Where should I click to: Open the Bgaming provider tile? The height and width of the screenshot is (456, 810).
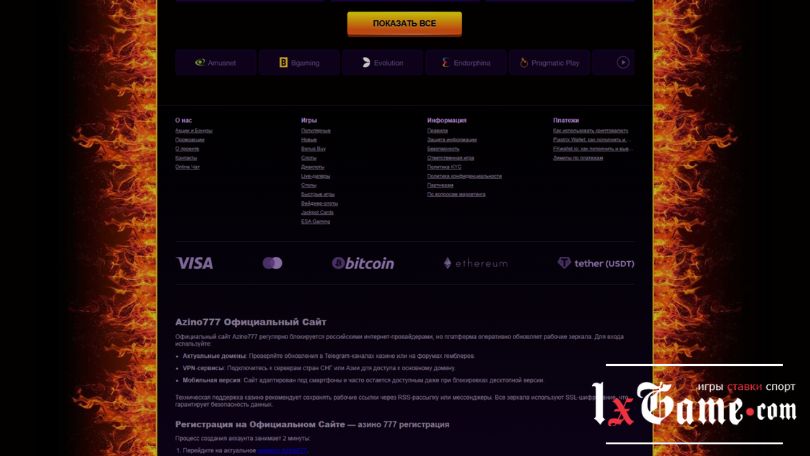pos(298,63)
